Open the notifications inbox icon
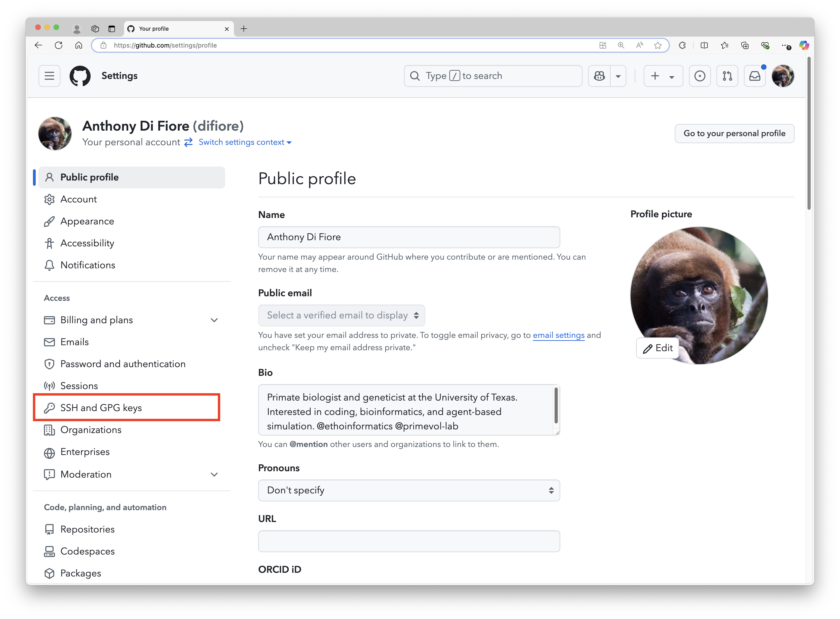 [755, 76]
